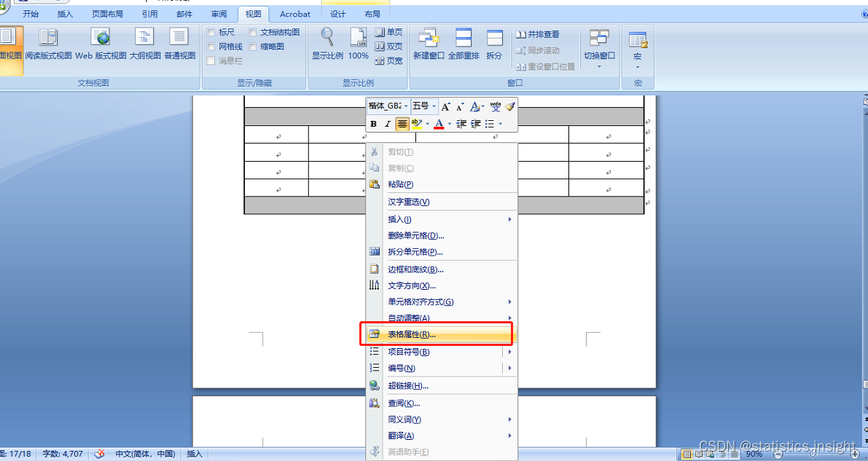868x461 pixels.
Task: Choose 表格属性(R)... table properties
Action: click(441, 334)
